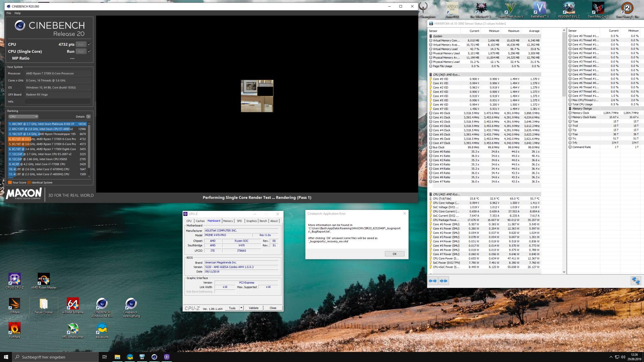This screenshot has height=362, width=644.
Task: Collapse the Memory Timings group in HWiNFO
Action: tap(570, 108)
